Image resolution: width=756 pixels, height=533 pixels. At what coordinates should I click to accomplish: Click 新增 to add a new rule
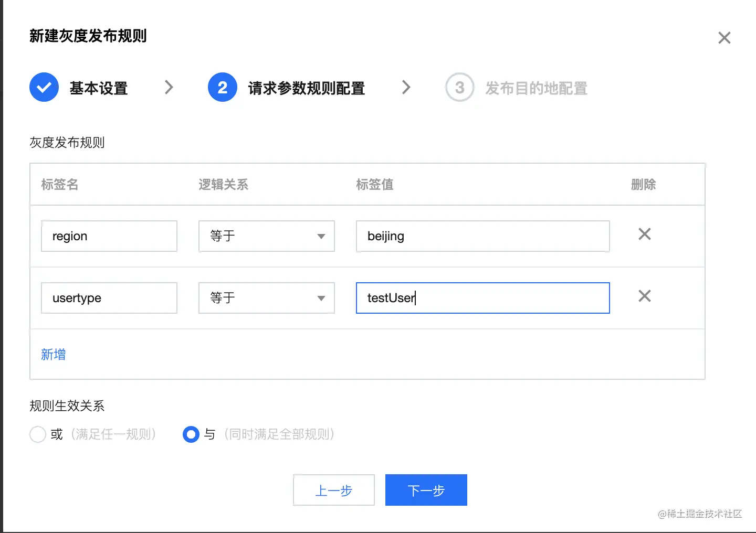pos(52,354)
